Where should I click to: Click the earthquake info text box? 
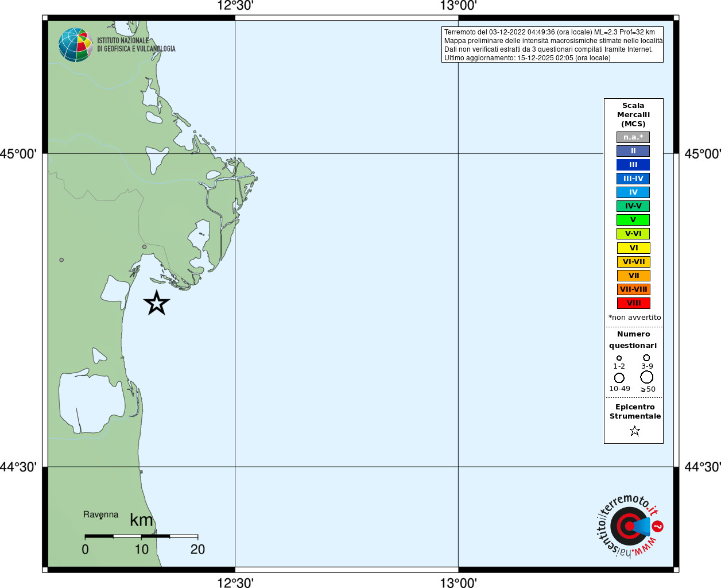pyautogui.click(x=552, y=45)
